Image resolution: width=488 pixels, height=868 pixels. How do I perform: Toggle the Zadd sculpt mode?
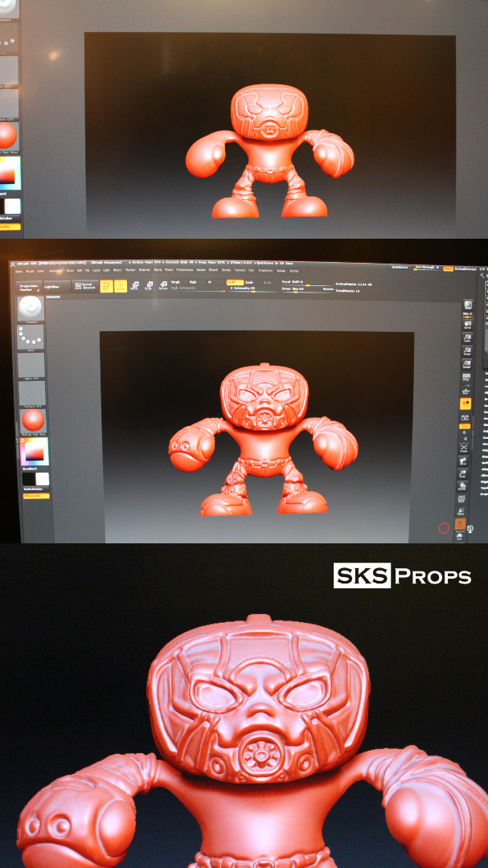click(233, 282)
